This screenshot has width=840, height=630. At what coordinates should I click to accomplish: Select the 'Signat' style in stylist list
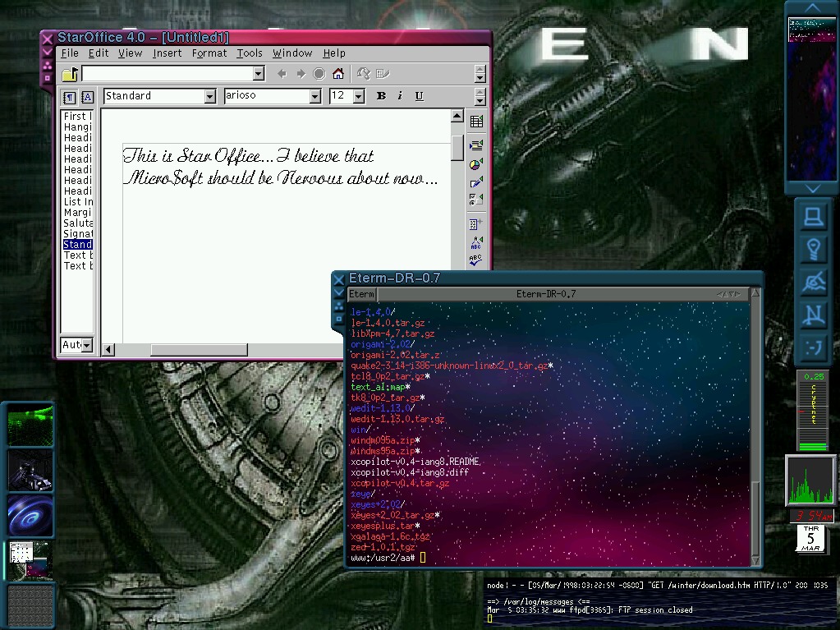point(78,234)
